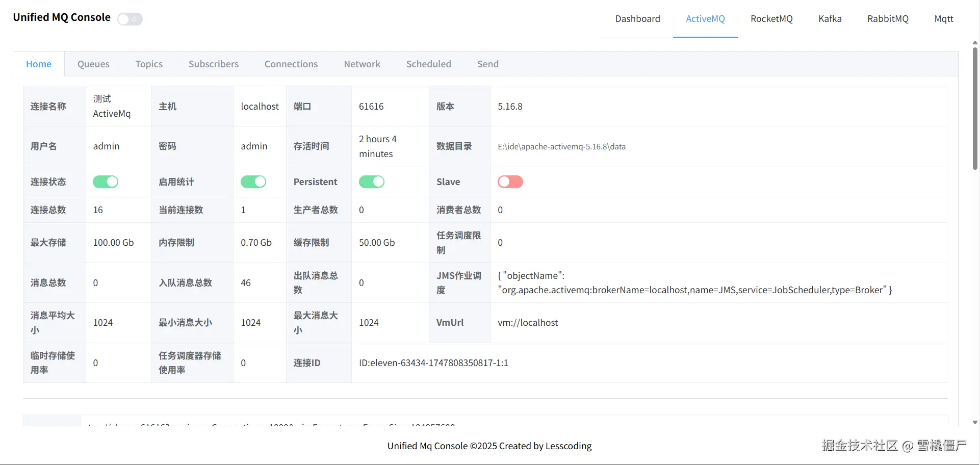The image size is (980, 465).
Task: Click the 存活时间 label cell
Action: [x=319, y=146]
